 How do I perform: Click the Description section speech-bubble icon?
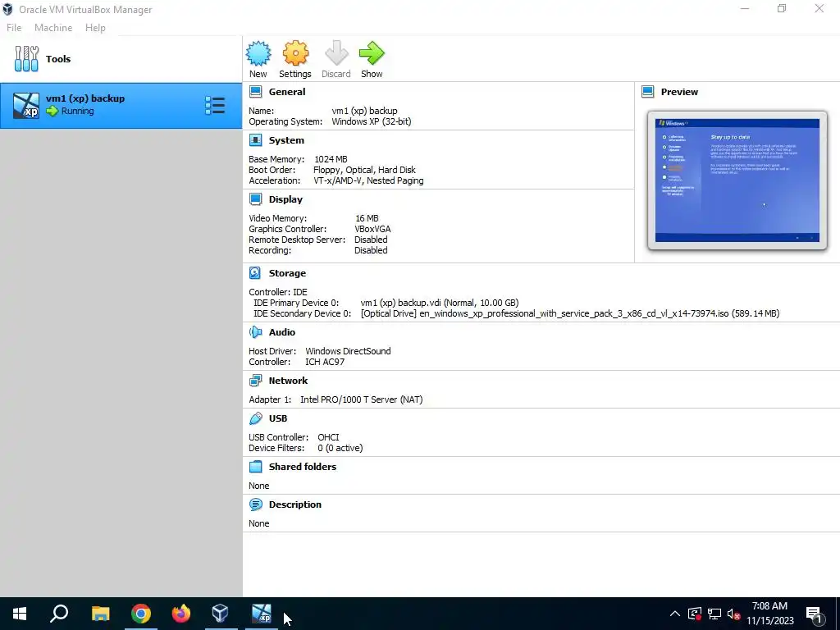[x=256, y=504]
